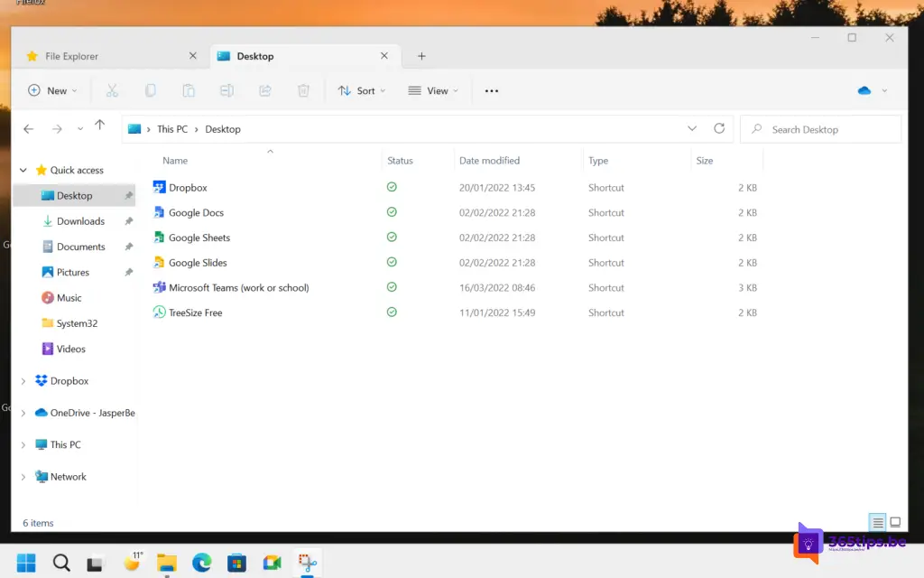Expand address bar history chevron
The height and width of the screenshot is (578, 924).
tap(692, 128)
